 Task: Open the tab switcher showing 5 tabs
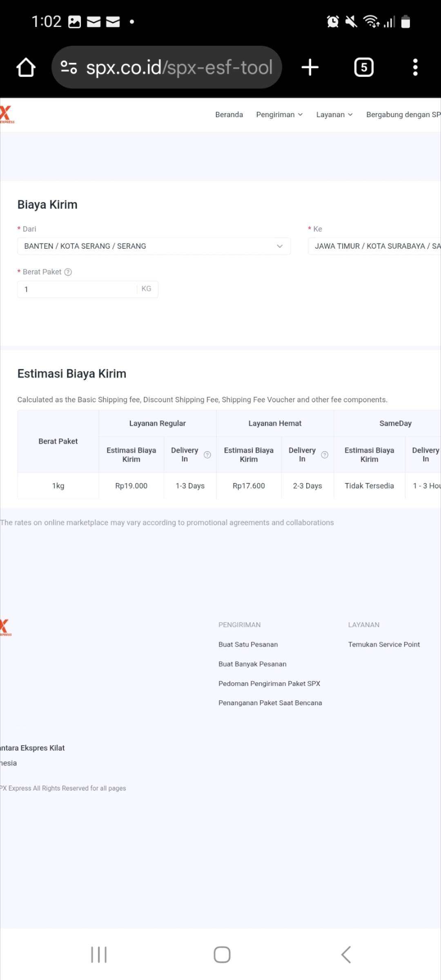click(363, 67)
